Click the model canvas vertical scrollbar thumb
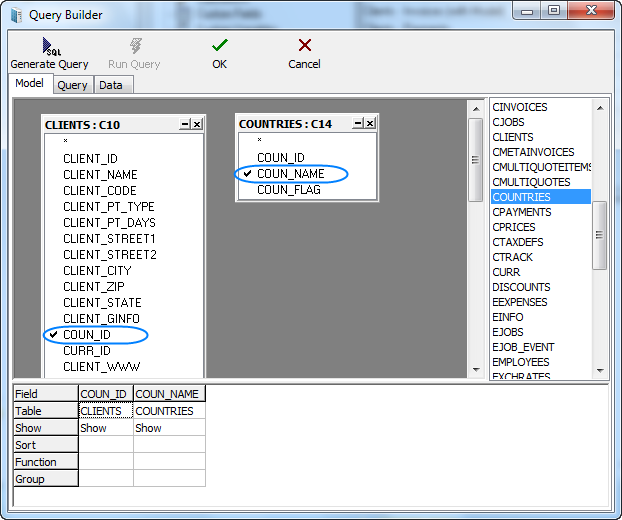622x520 pixels. click(x=476, y=160)
